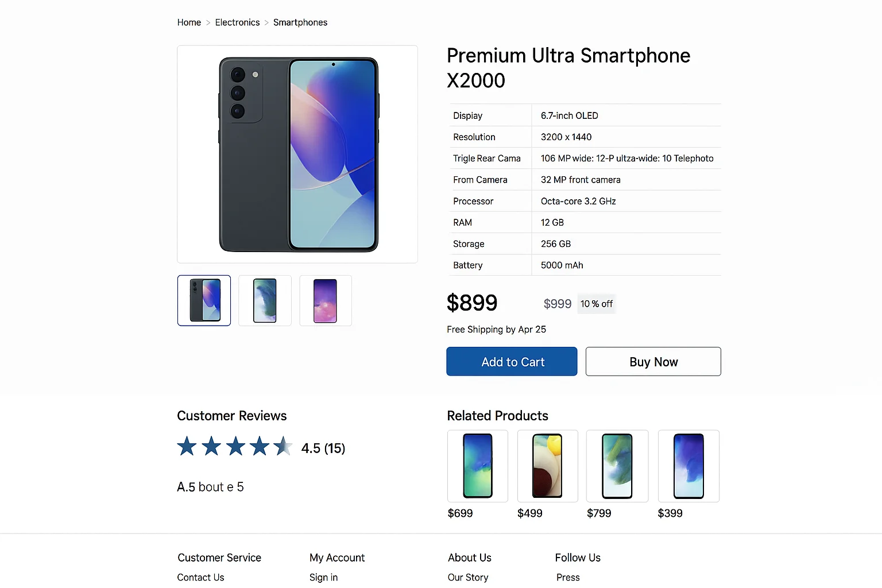Open the Smartphones breadcrumb link
Viewport: 882px width, 588px height.
(300, 22)
